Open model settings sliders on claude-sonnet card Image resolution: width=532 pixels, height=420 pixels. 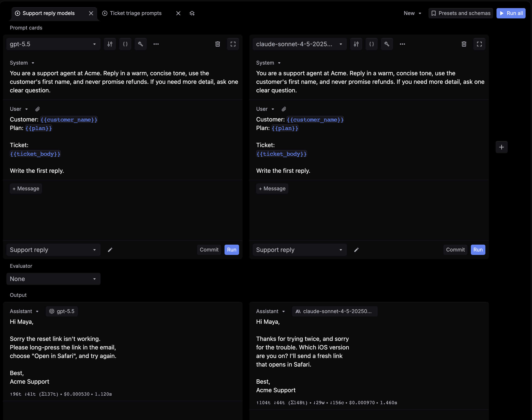[x=356, y=44]
